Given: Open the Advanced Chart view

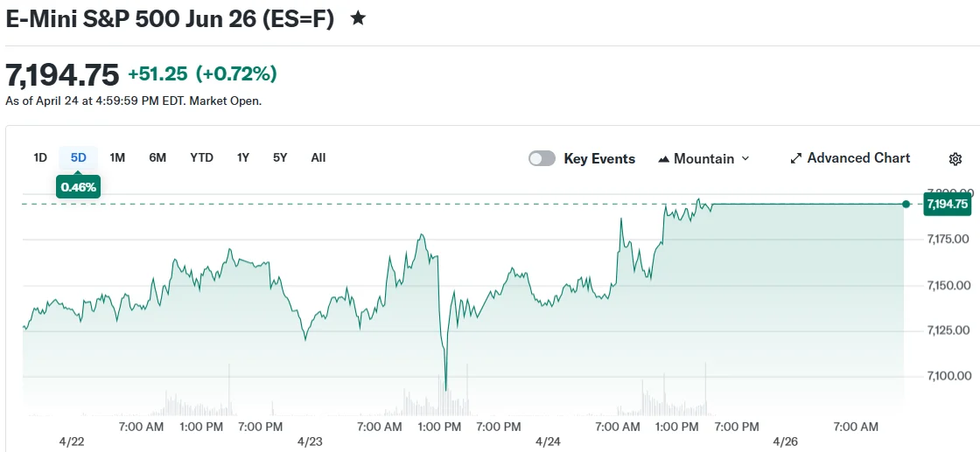Looking at the screenshot, I should [850, 158].
